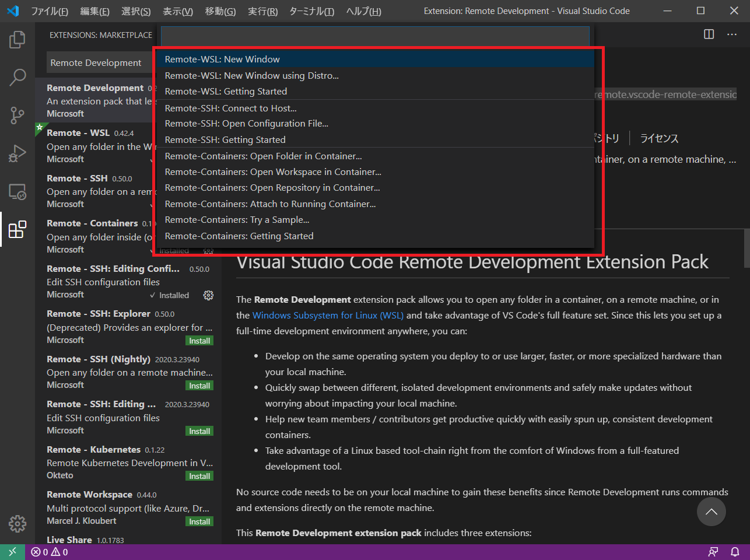Open the Manage gear in activity bar
750x560 pixels.
point(17,523)
